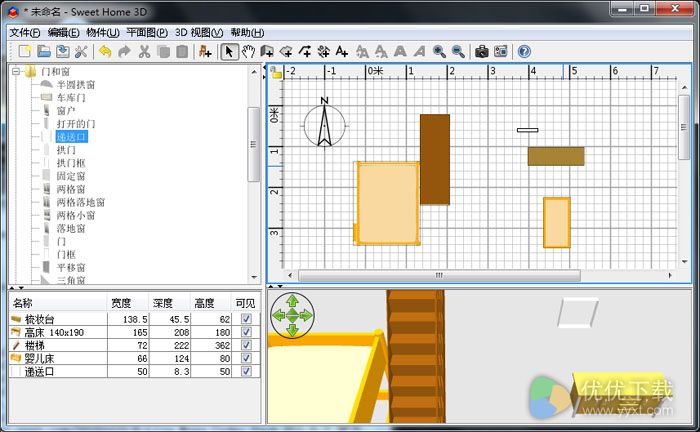Choose the add text label tool
This screenshot has width=700, height=432.
pyautogui.click(x=342, y=52)
